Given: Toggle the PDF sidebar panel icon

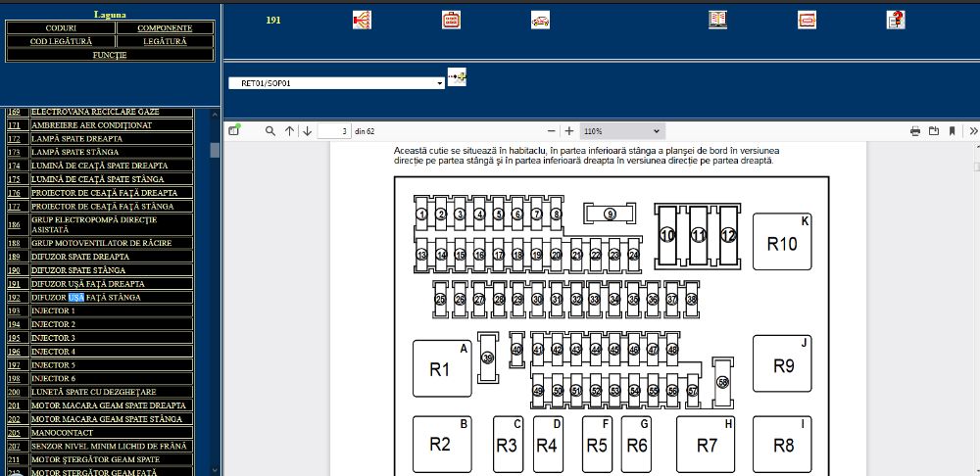Looking at the screenshot, I should point(234,130).
